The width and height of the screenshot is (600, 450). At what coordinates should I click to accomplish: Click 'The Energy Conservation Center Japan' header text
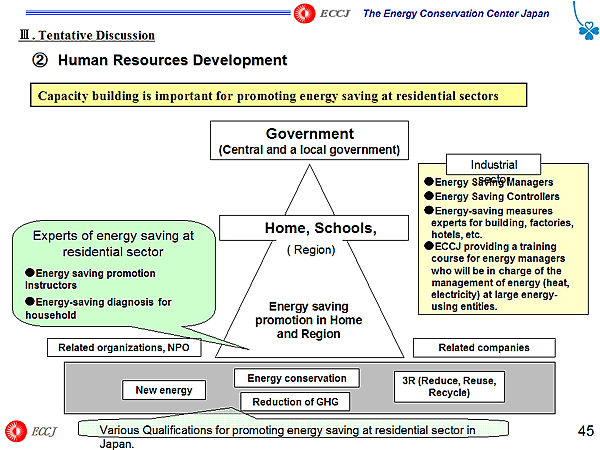(456, 14)
